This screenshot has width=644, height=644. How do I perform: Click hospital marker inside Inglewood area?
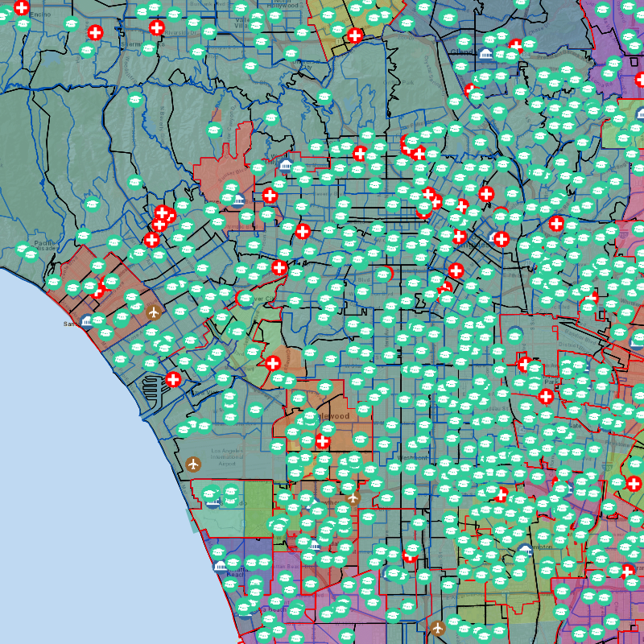323,440
